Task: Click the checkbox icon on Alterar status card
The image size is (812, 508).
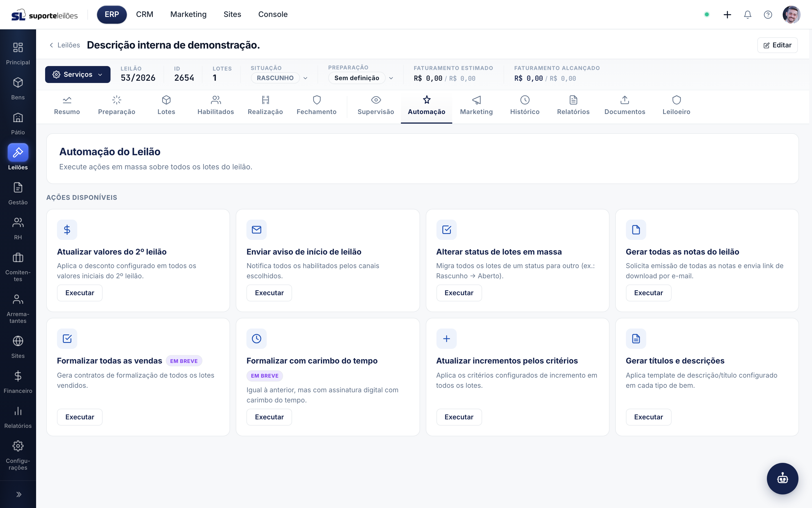Action: tap(446, 230)
